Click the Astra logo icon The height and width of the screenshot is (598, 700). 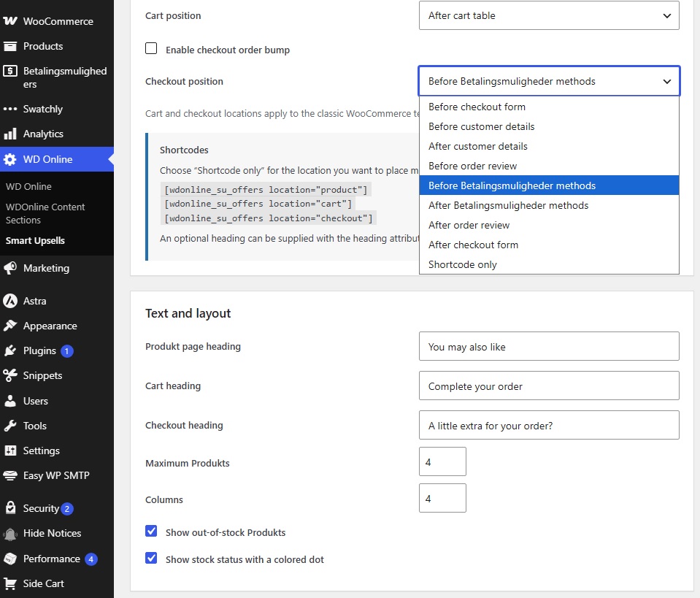[x=9, y=301]
